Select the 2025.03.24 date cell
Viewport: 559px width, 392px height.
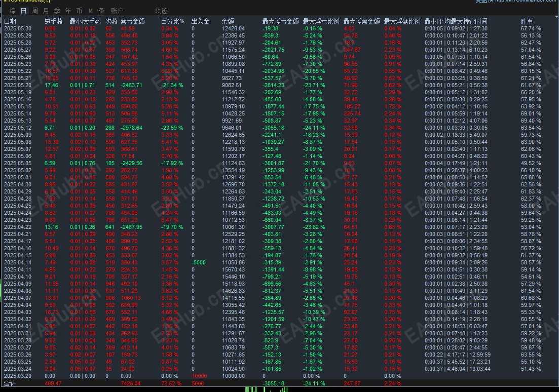click(x=17, y=369)
